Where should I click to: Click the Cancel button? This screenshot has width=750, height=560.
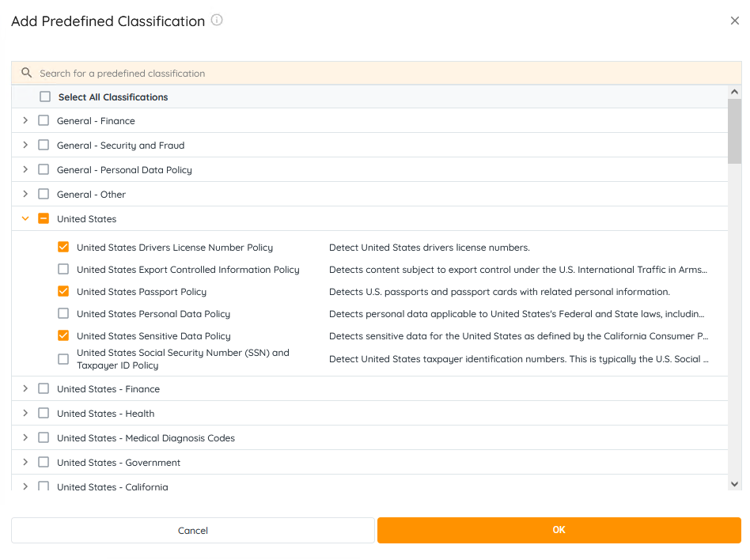click(x=193, y=531)
